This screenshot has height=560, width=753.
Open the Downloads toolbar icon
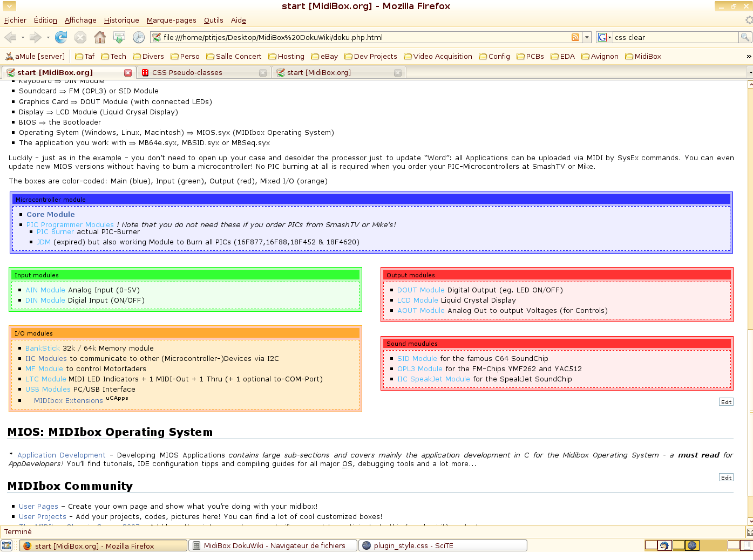click(119, 37)
